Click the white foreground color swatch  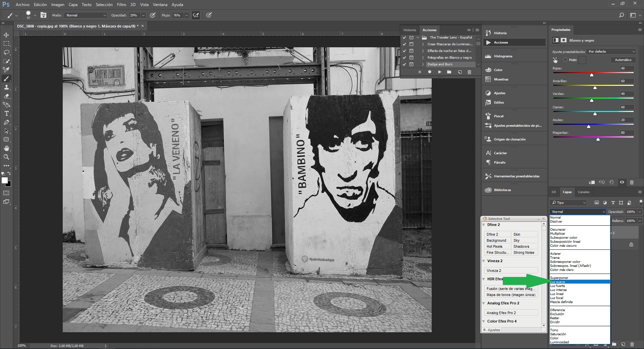click(5, 180)
